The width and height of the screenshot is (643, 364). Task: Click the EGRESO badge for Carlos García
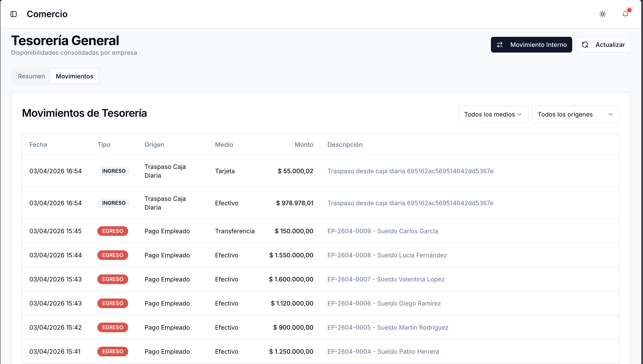[113, 231]
